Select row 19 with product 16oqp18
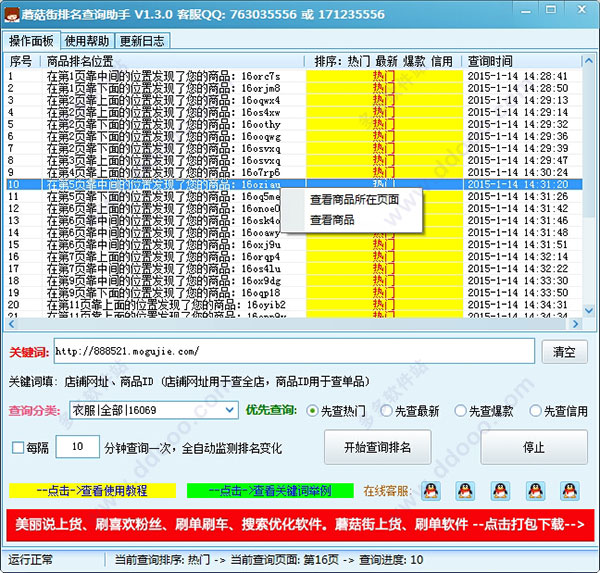 pos(294,293)
